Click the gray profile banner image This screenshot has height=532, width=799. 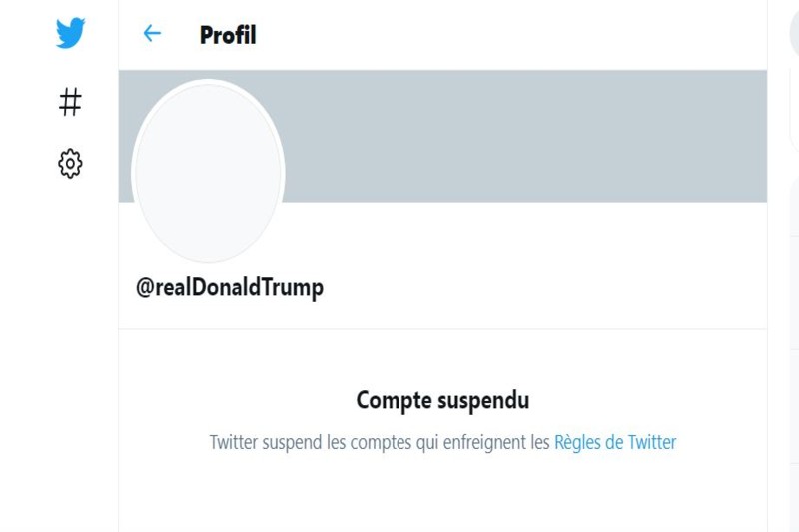(x=519, y=135)
